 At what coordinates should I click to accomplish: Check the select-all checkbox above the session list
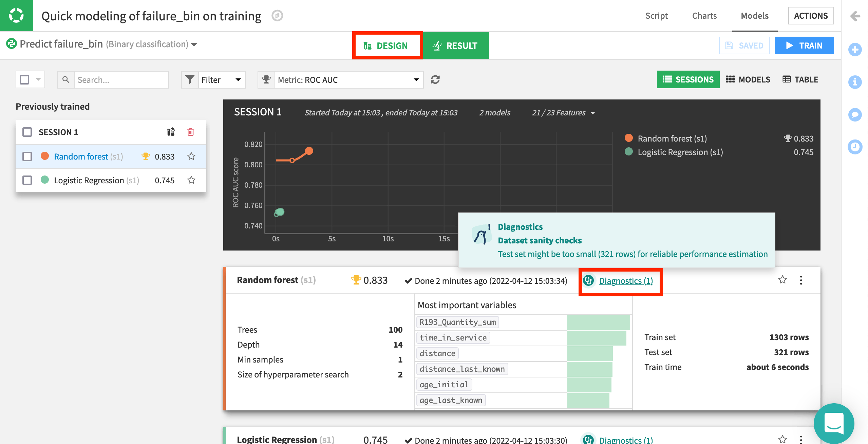point(24,79)
